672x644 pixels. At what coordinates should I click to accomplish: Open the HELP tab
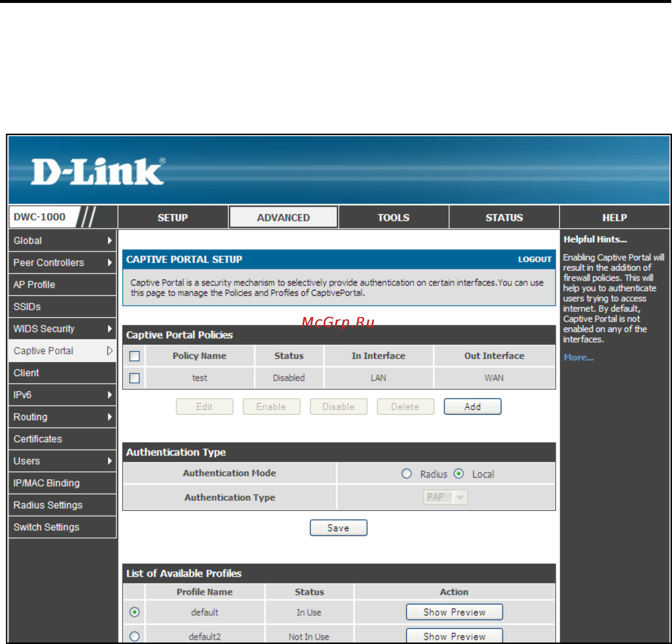click(x=615, y=217)
